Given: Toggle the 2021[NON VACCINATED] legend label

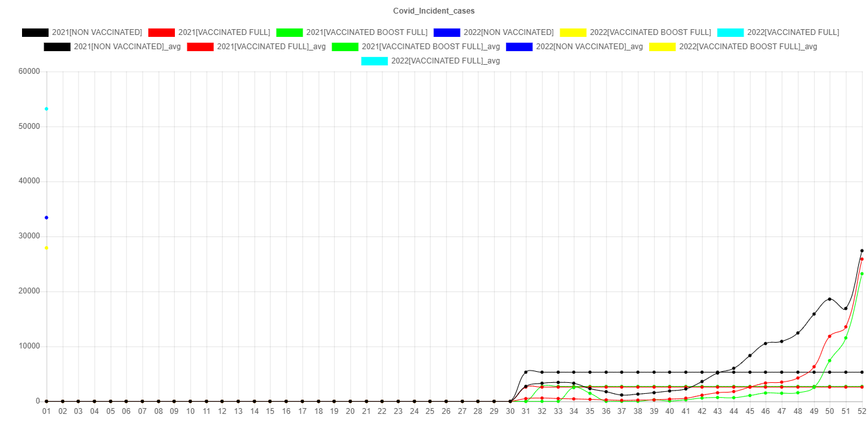Looking at the screenshot, I should [97, 32].
